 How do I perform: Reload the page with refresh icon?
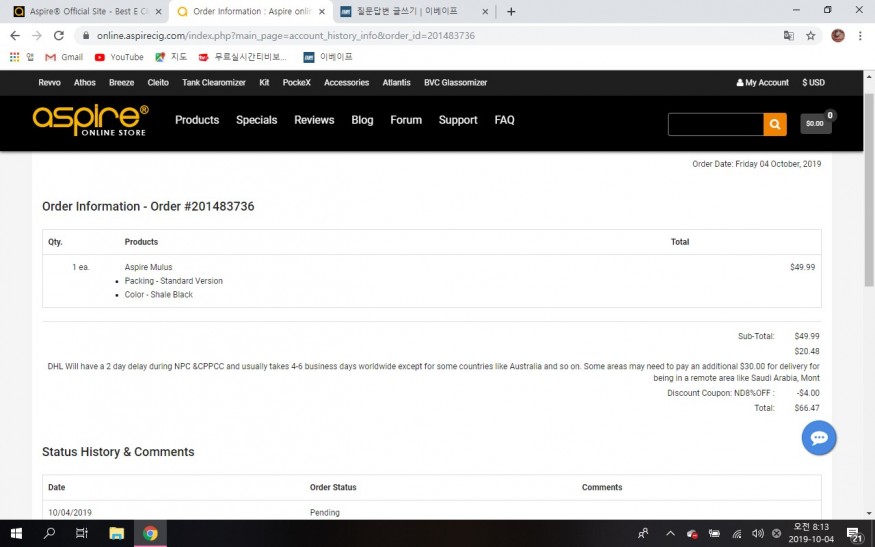tap(59, 36)
